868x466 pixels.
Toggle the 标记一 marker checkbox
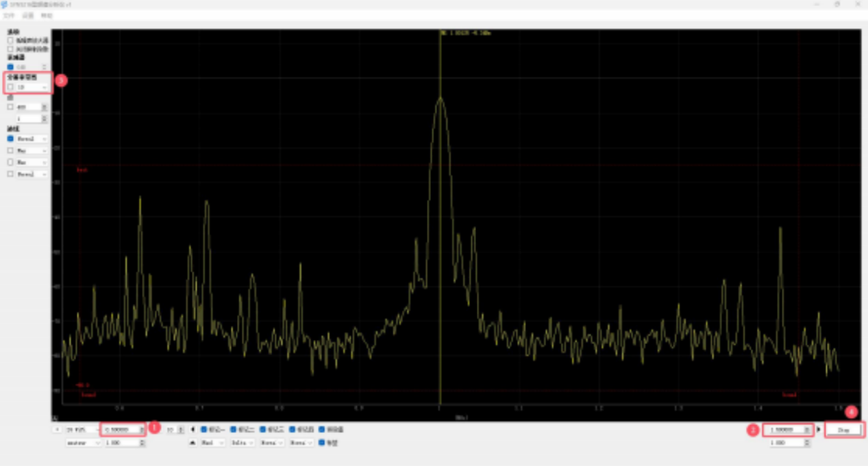(204, 430)
